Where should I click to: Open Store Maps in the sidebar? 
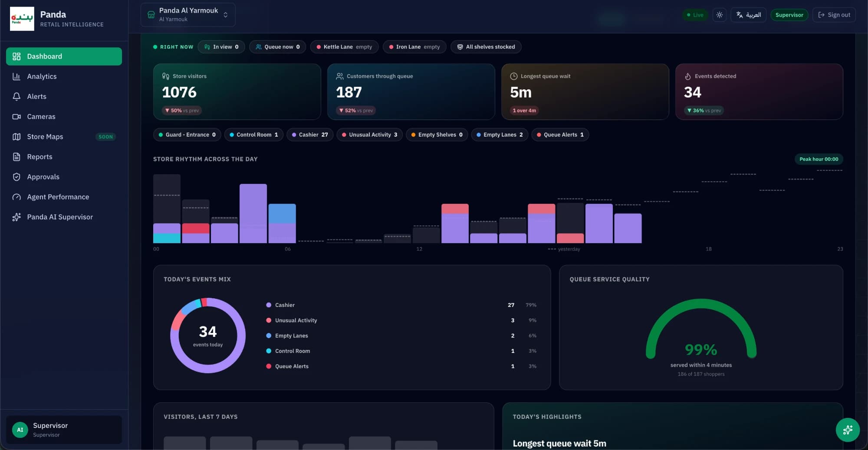coord(64,137)
